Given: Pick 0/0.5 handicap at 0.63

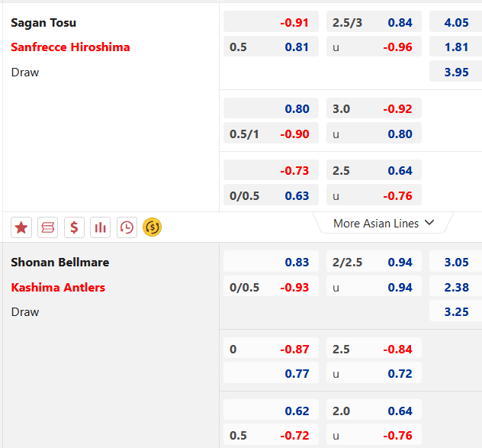Looking at the screenshot, I should [x=271, y=195].
